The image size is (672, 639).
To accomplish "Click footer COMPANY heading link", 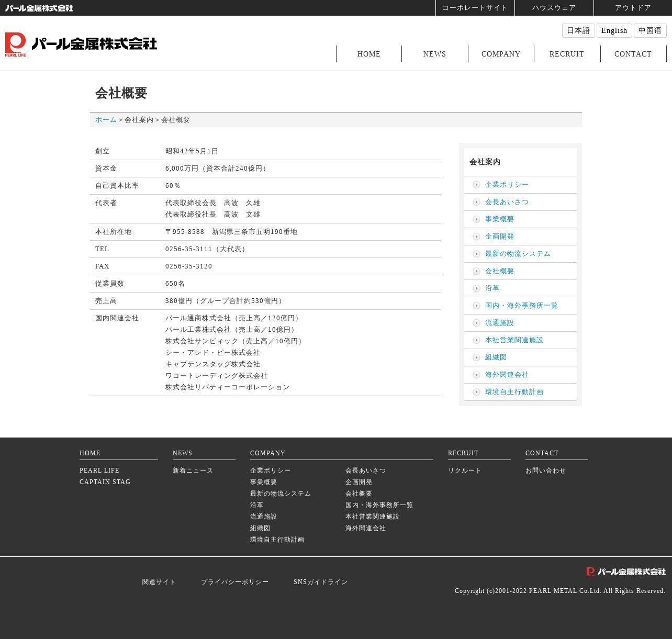I will click(268, 453).
